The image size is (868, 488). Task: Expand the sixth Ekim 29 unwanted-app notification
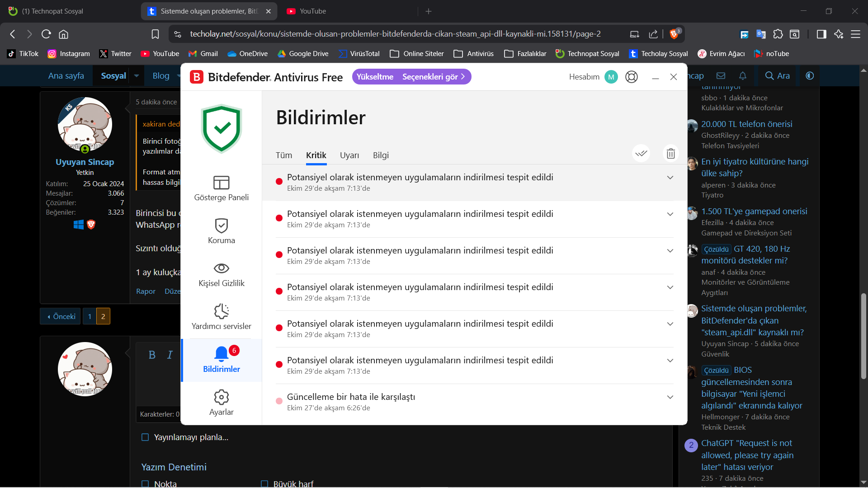[670, 361]
